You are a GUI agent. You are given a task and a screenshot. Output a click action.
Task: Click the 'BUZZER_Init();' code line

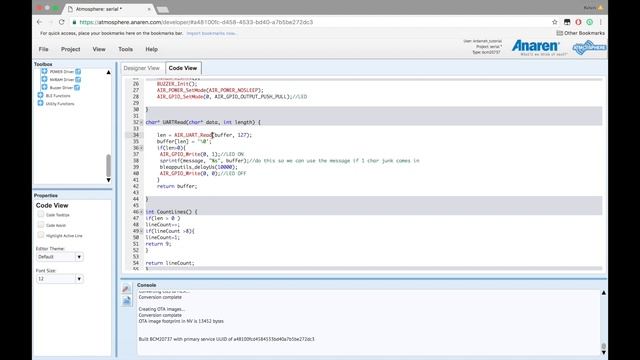(177, 84)
